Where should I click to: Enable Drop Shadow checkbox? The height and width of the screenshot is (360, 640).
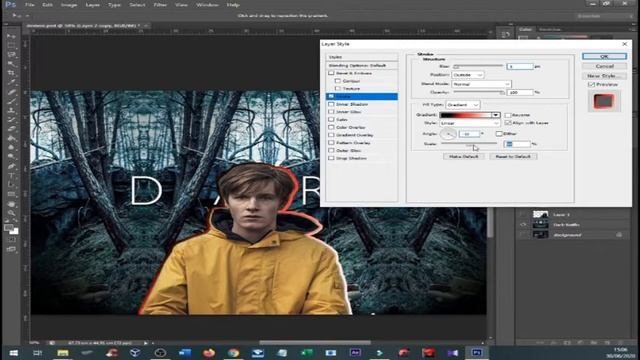pyautogui.click(x=331, y=158)
